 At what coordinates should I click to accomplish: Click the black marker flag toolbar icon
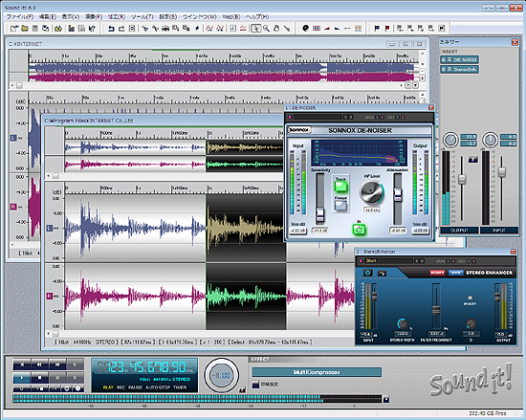[377, 29]
